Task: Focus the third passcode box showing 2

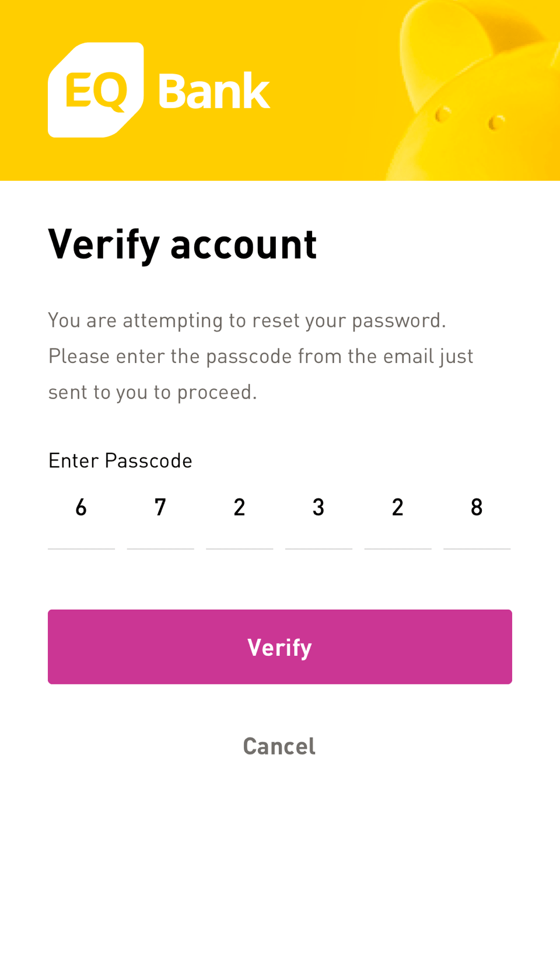Action: 239,513
